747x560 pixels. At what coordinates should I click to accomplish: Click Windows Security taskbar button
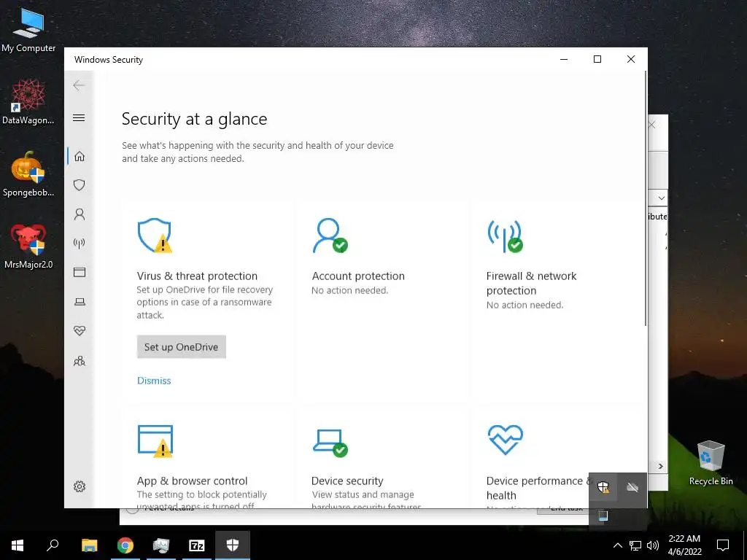click(233, 545)
